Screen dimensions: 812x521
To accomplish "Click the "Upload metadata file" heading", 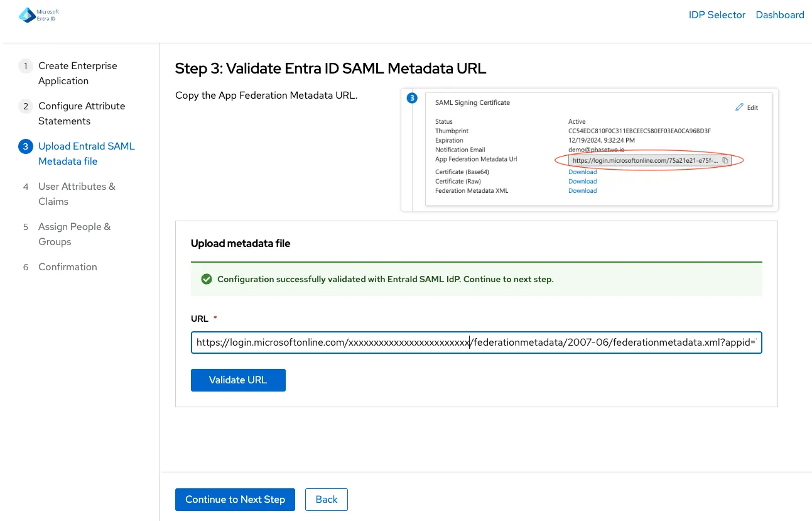I will tap(241, 243).
